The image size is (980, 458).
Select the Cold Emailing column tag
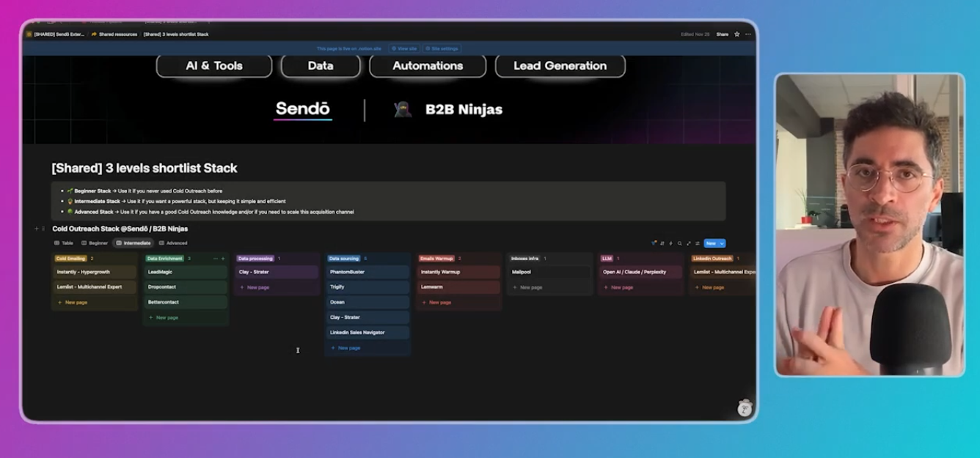[x=71, y=259]
